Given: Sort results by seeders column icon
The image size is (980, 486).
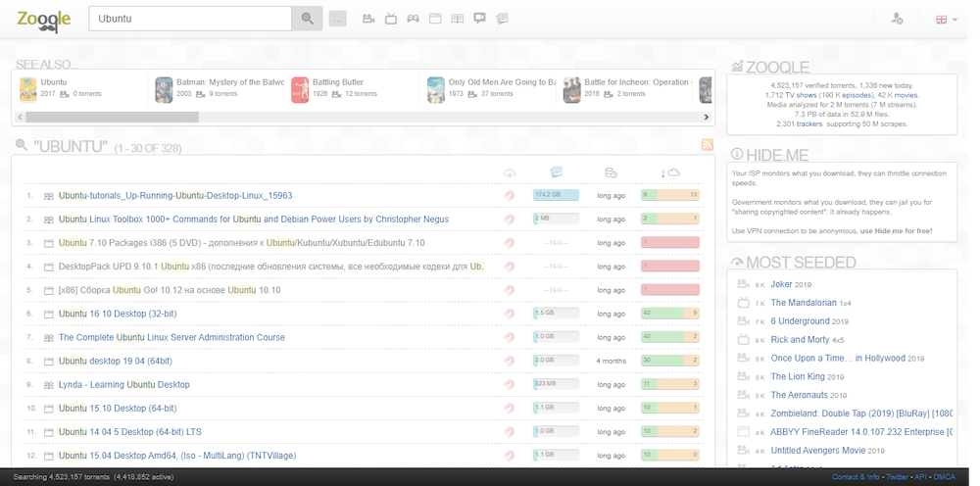Looking at the screenshot, I should coord(670,172).
